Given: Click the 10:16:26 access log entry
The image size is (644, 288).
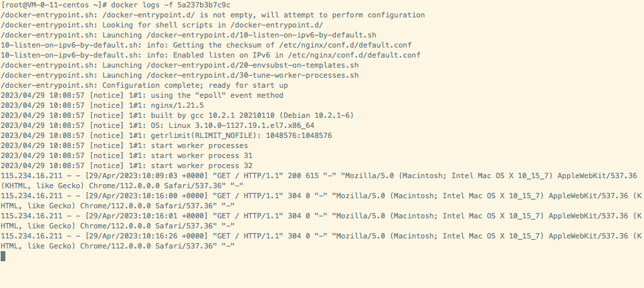Looking at the screenshot, I should [321, 241].
